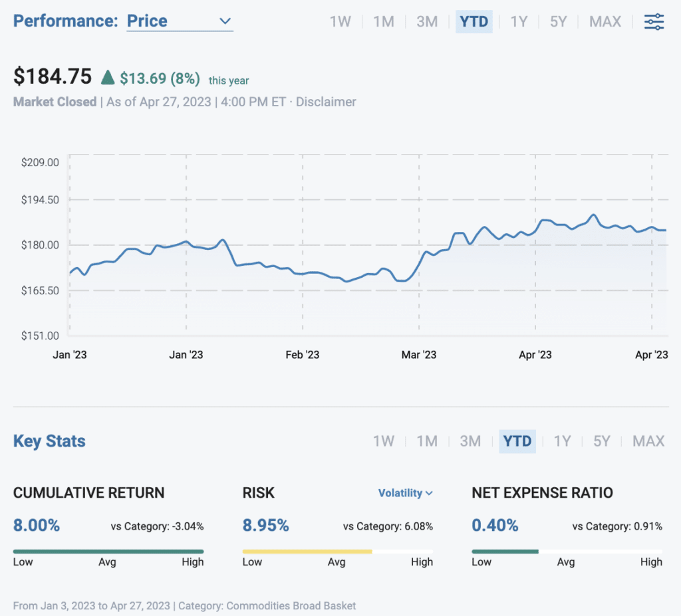Switch Key Stats to 1M

(427, 441)
